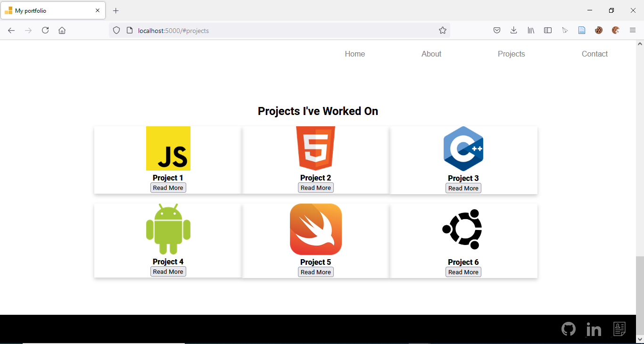Click the scrollbar down arrow
644x344 pixels.
[x=640, y=338]
